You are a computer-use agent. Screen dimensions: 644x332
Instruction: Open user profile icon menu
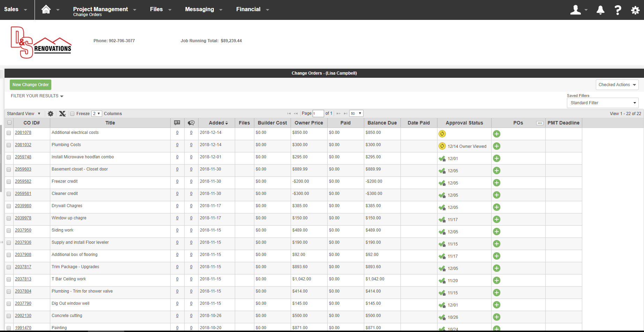[x=576, y=10]
